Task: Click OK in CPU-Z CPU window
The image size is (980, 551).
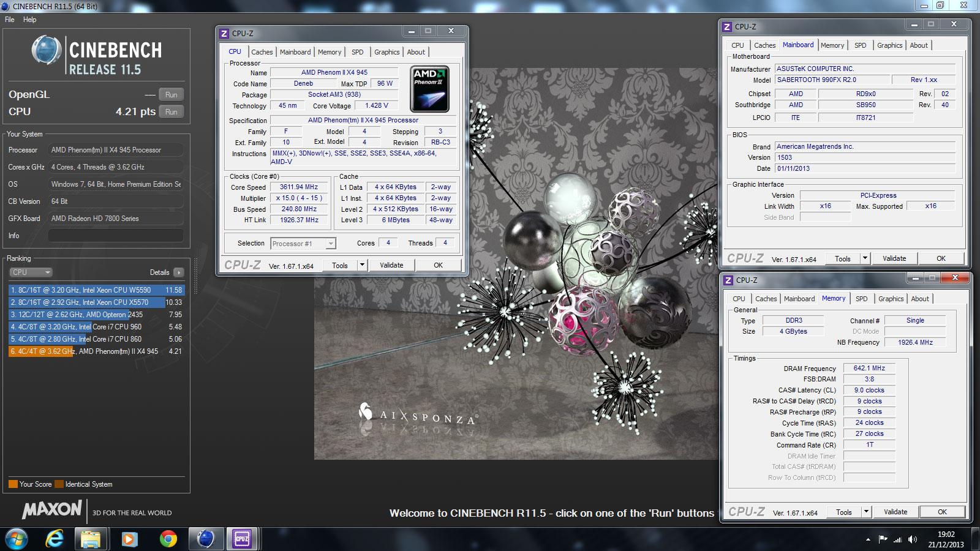Action: point(438,265)
